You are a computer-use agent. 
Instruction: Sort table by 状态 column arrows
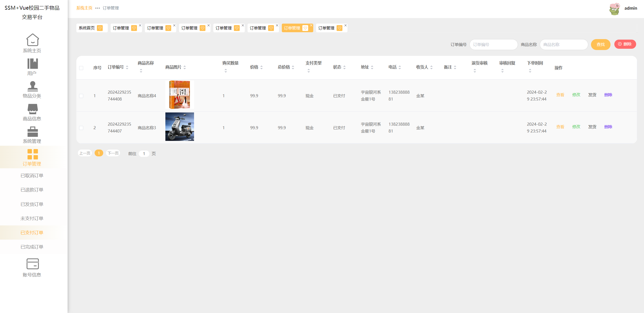(x=344, y=67)
